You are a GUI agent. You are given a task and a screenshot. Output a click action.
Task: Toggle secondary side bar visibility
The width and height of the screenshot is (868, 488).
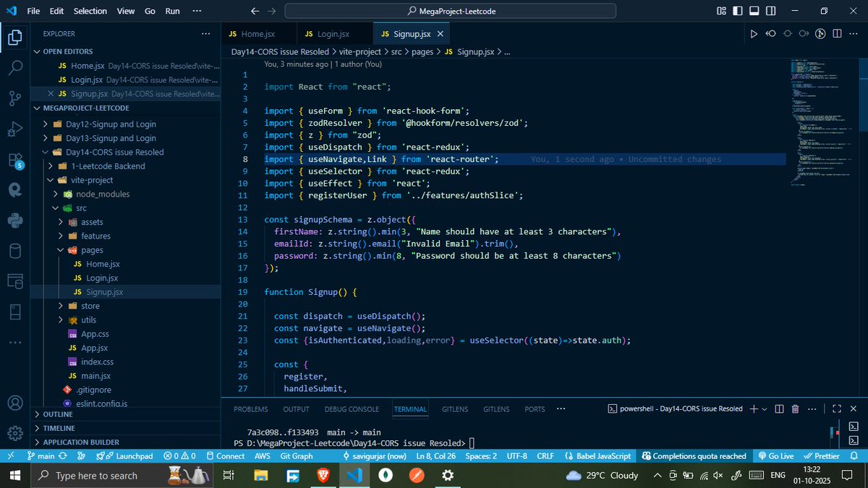coord(770,11)
